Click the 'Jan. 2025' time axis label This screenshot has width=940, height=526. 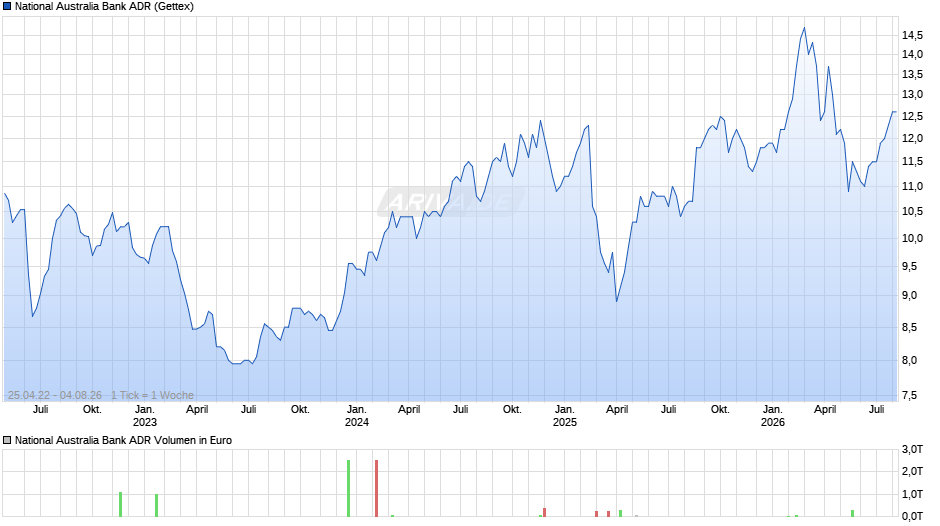coord(565,416)
